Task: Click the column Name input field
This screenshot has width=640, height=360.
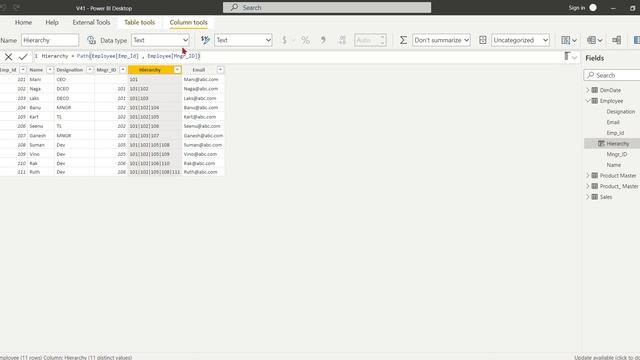Action: pos(50,40)
